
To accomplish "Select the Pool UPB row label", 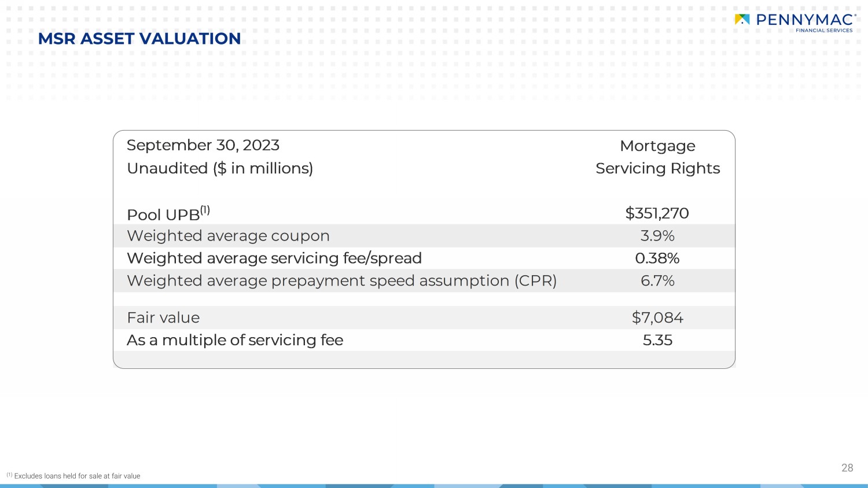I will (x=168, y=213).
